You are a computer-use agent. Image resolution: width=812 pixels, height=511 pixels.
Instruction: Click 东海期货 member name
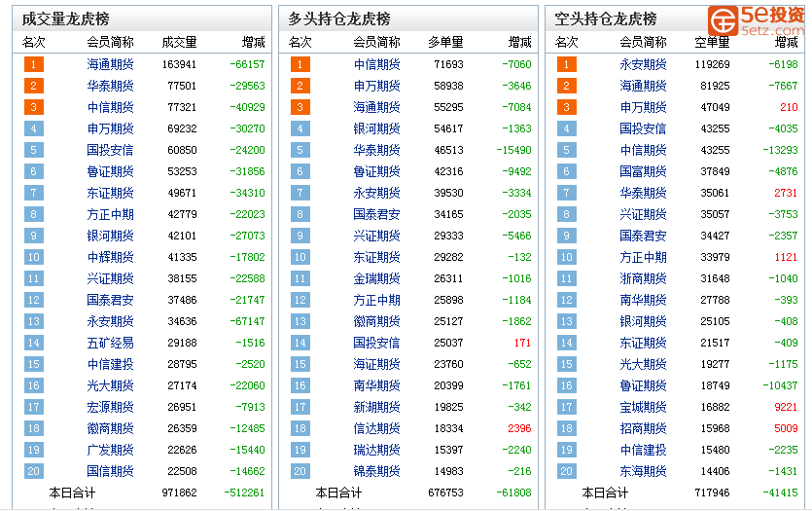click(643, 471)
